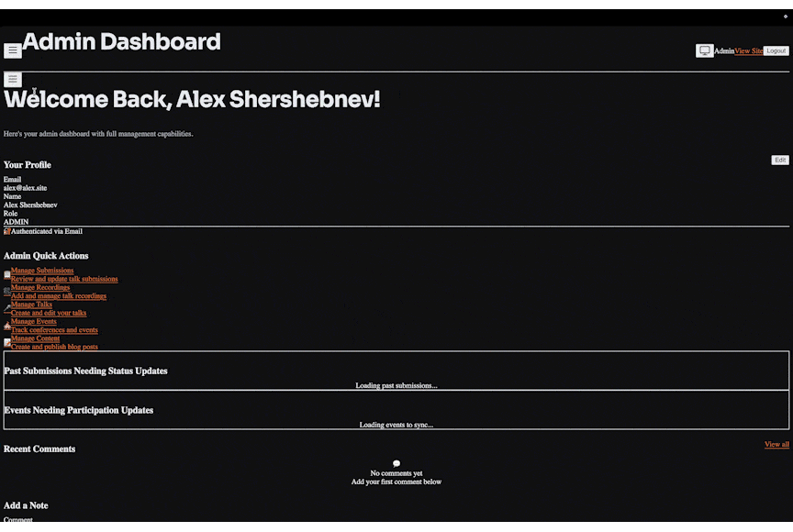Screen dimensions: 793x532
Task: Click the Manage Recordings icon
Action: coord(6,291)
